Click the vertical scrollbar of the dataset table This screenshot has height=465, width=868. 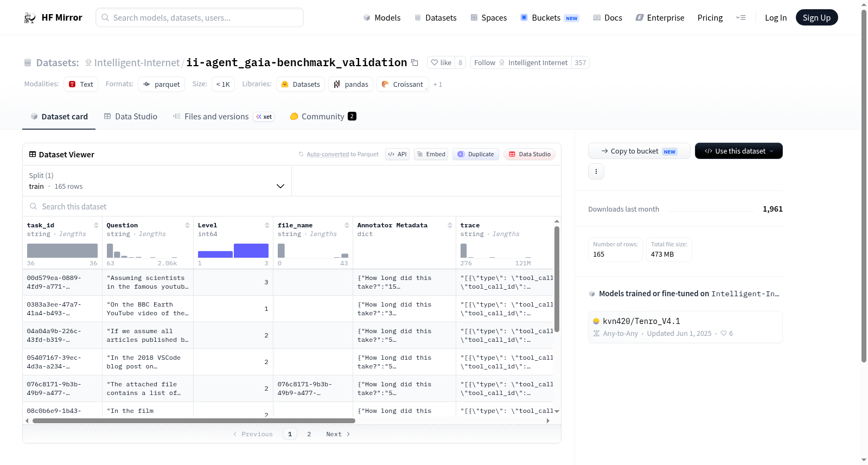coord(557,279)
